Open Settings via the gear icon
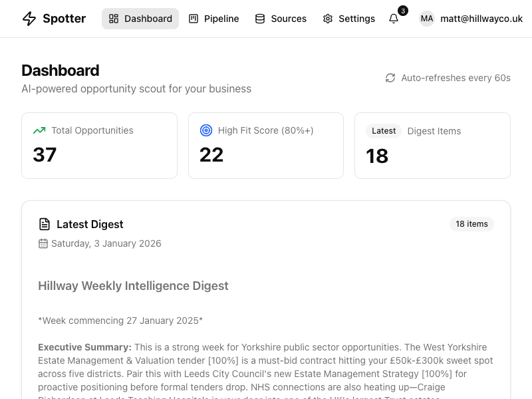The height and width of the screenshot is (399, 532). (x=327, y=19)
